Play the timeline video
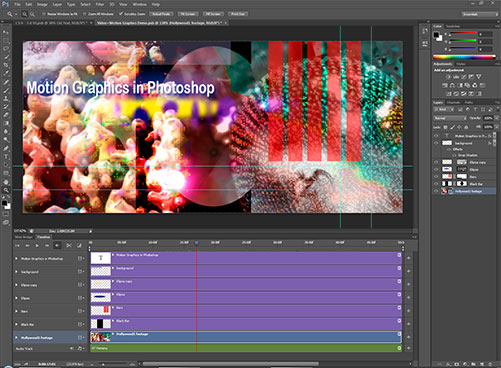This screenshot has height=368, width=501. [x=37, y=246]
